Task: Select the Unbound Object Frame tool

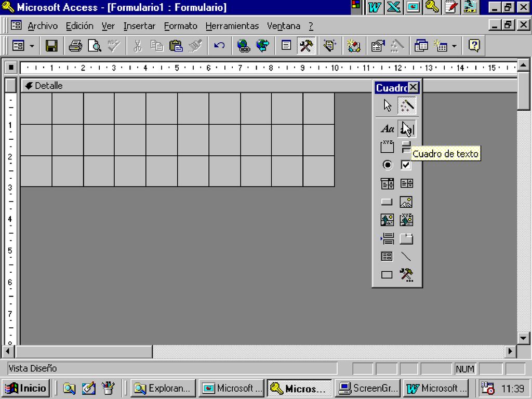Action: tap(387, 220)
